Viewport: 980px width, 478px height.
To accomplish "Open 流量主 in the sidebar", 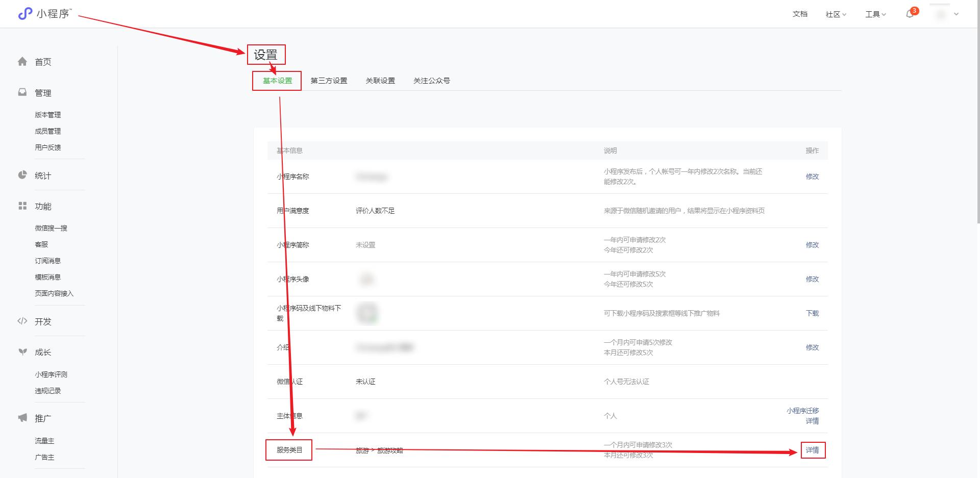I will click(x=44, y=441).
